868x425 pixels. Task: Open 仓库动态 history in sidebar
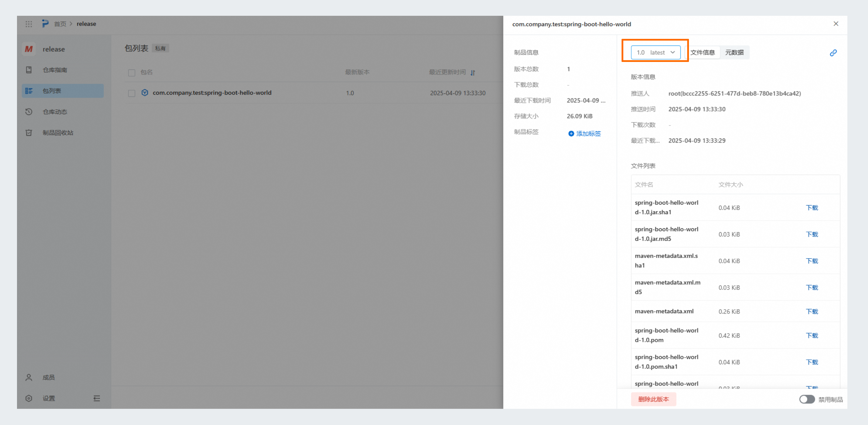pyautogui.click(x=55, y=111)
